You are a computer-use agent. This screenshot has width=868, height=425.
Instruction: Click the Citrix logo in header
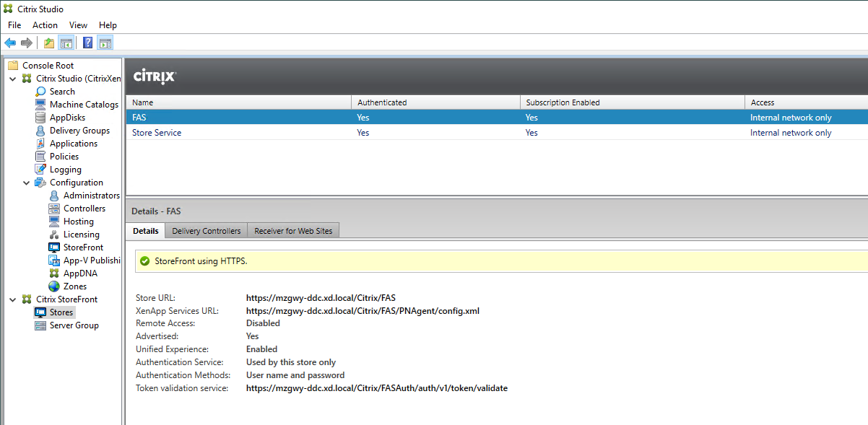tap(155, 76)
